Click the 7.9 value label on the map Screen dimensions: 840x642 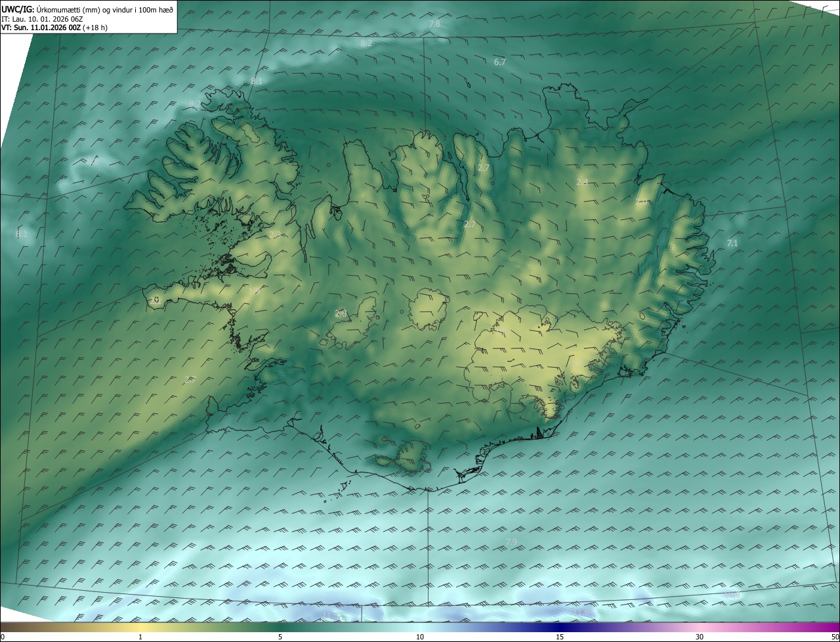pos(511,542)
